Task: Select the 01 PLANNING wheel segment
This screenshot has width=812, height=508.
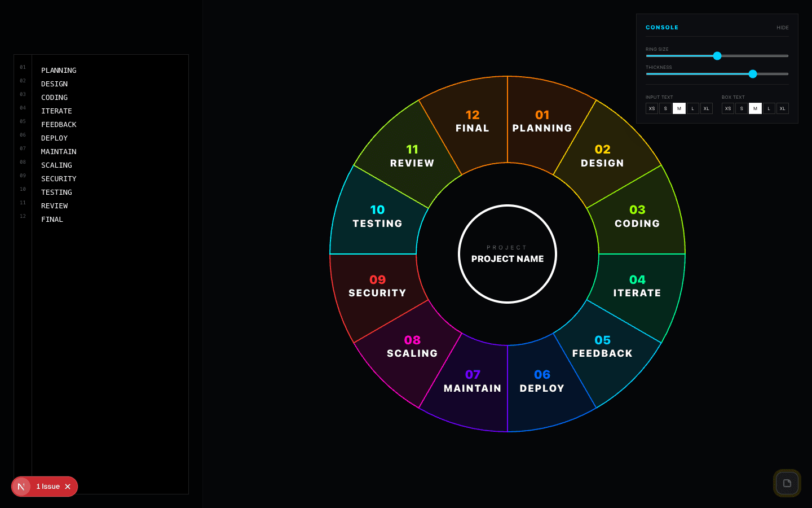Action: click(x=542, y=121)
